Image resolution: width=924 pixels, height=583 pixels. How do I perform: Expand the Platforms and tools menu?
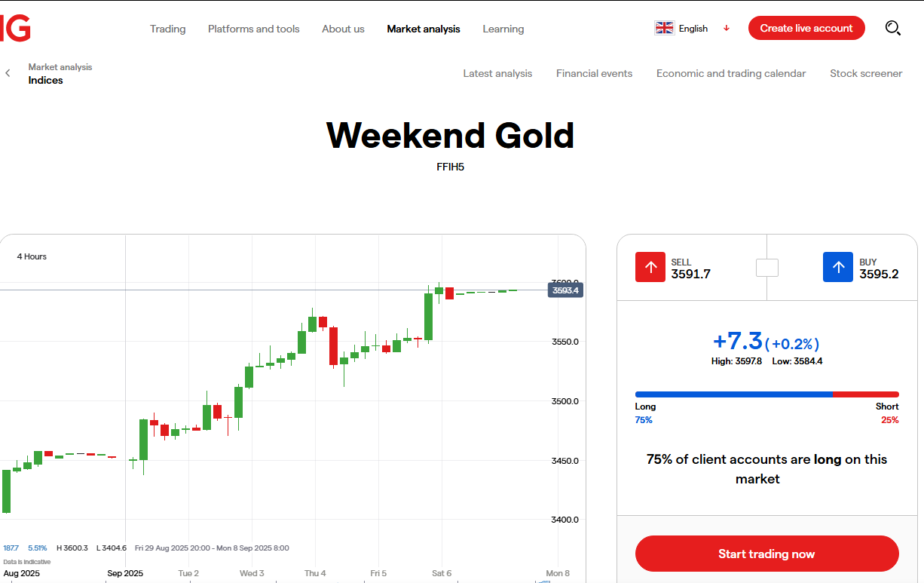pos(254,29)
